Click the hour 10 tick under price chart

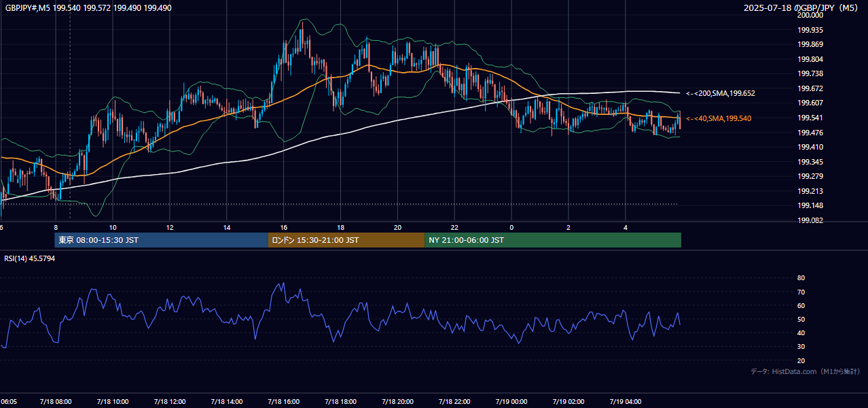[x=113, y=227]
